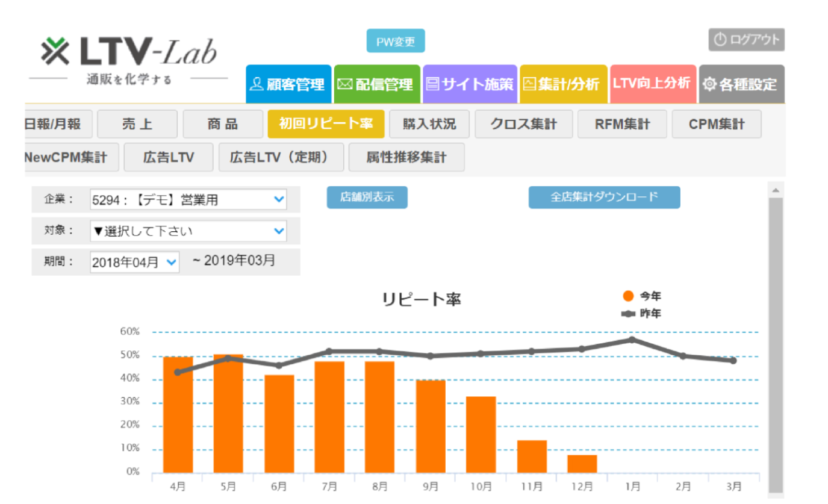Open the 顧客管理 customer management tab
The width and height of the screenshot is (828, 504).
[288, 84]
